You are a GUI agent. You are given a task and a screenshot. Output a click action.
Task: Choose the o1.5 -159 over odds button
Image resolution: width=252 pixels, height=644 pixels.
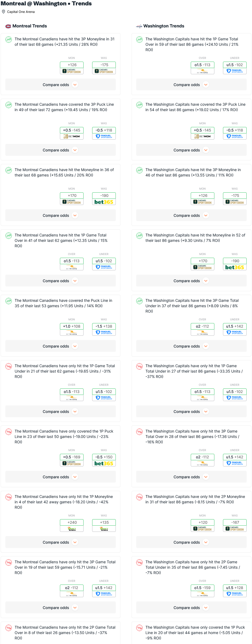[x=203, y=588]
